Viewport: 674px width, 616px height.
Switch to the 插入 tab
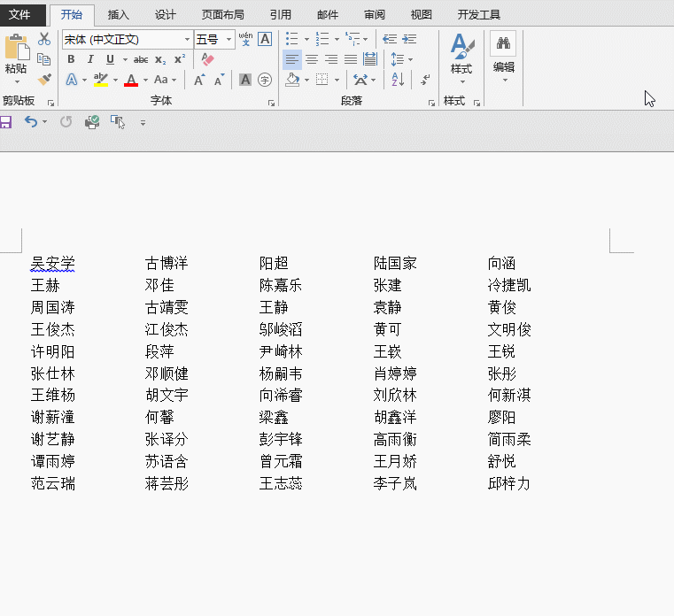118,14
